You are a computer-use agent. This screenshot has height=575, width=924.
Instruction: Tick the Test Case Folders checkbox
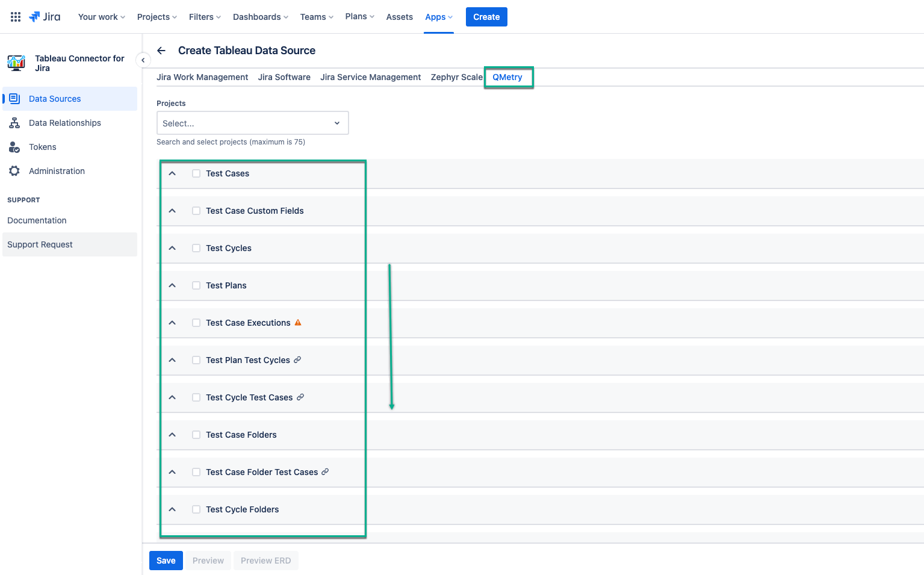click(196, 435)
